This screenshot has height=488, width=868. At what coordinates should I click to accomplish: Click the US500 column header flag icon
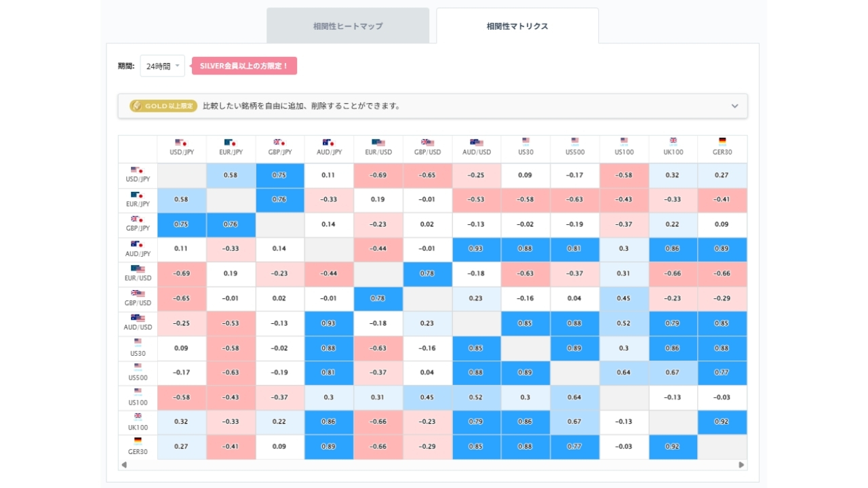point(575,142)
